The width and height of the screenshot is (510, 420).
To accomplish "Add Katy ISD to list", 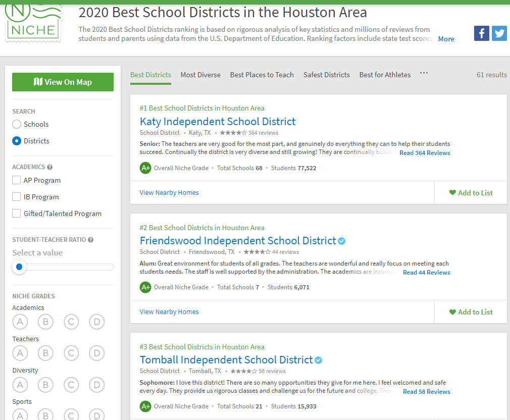I will [471, 193].
